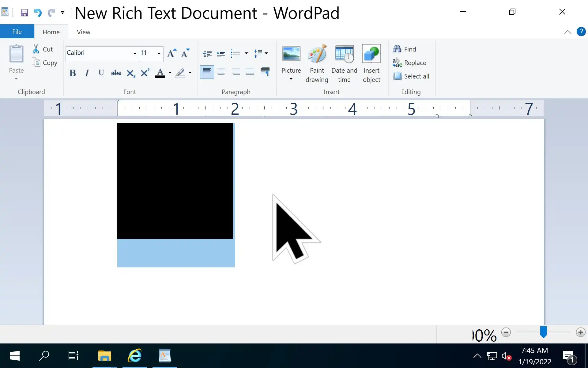The height and width of the screenshot is (368, 588).
Task: Switch to the View tab
Action: tap(83, 32)
